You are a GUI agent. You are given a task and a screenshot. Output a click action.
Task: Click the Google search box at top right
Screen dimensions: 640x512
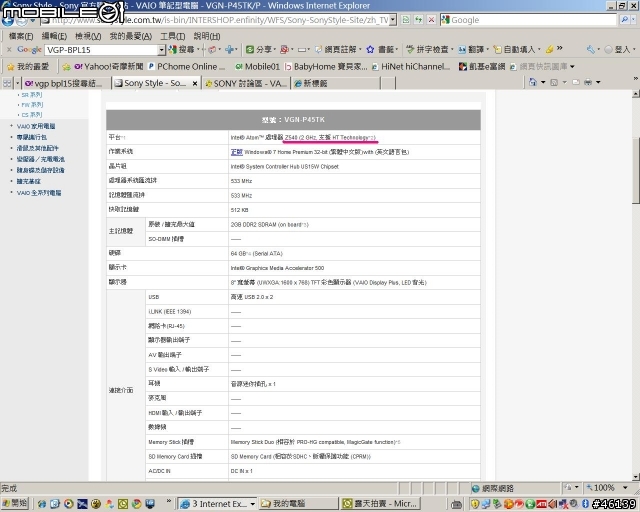click(x=529, y=20)
